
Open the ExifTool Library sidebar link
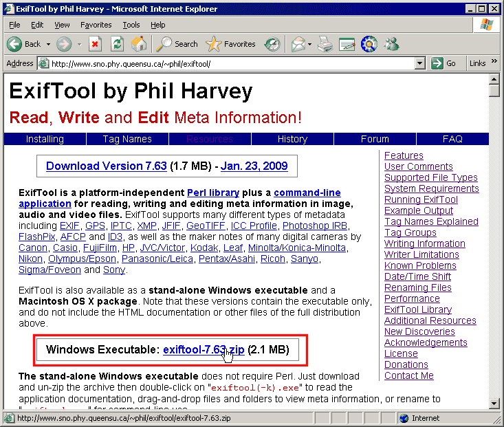coord(418,309)
